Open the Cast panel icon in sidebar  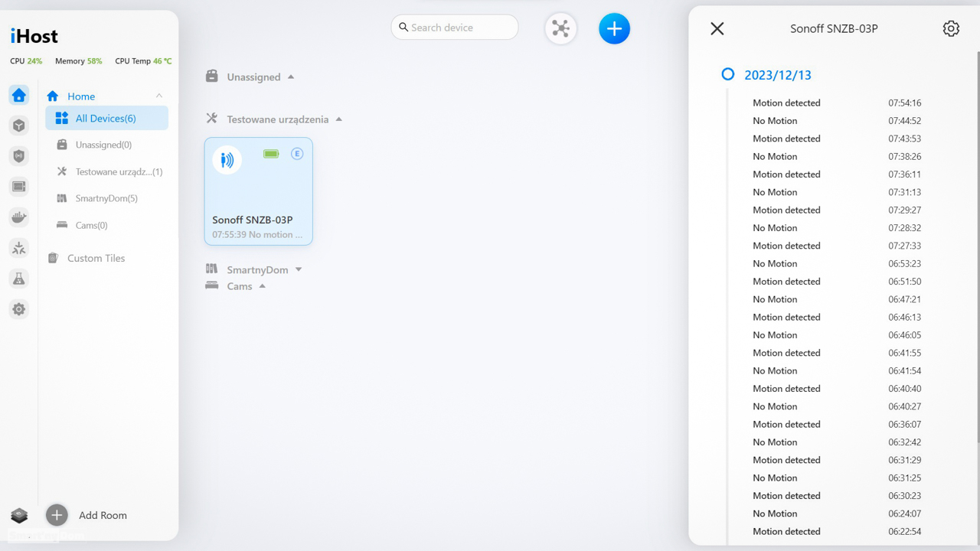19,187
